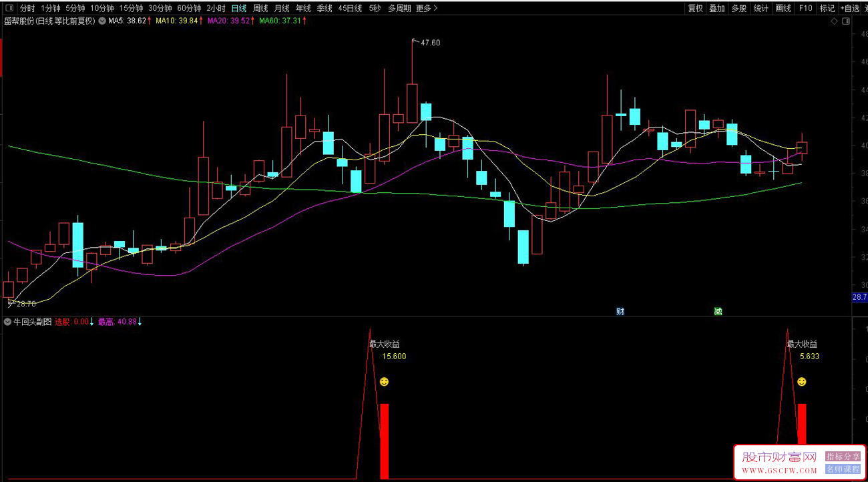Switch to 分时 intraday view
The image size is (868, 482).
pos(27,9)
